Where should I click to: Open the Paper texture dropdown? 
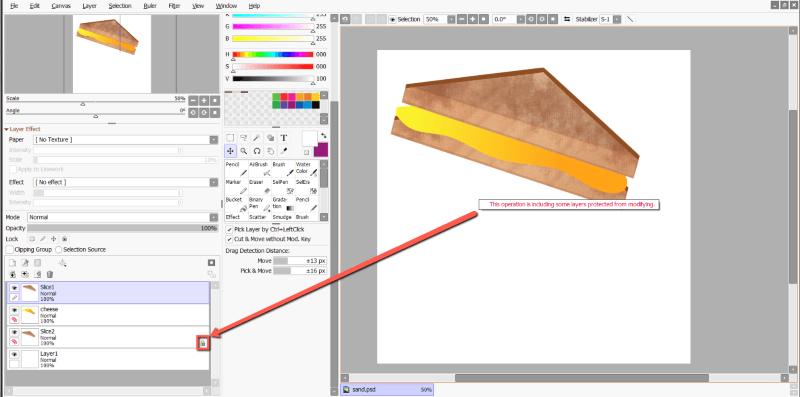point(126,140)
